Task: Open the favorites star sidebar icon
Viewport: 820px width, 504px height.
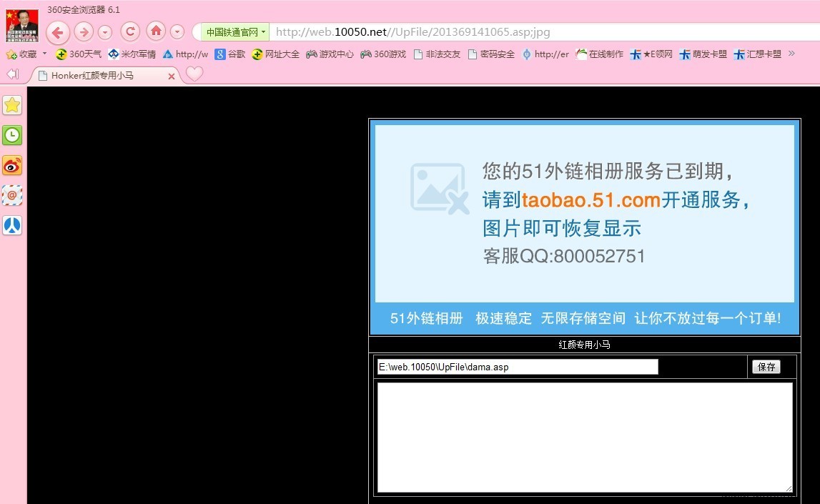Action: [12, 106]
